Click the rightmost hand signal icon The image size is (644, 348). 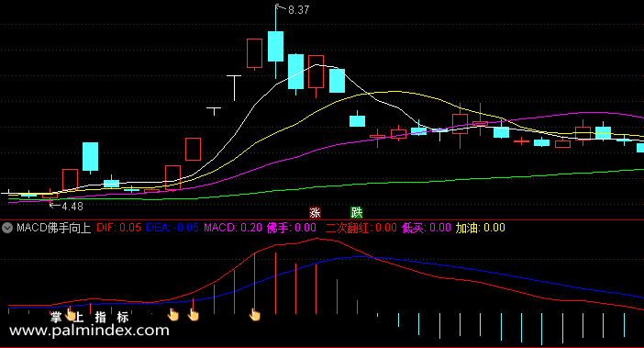tap(255, 314)
